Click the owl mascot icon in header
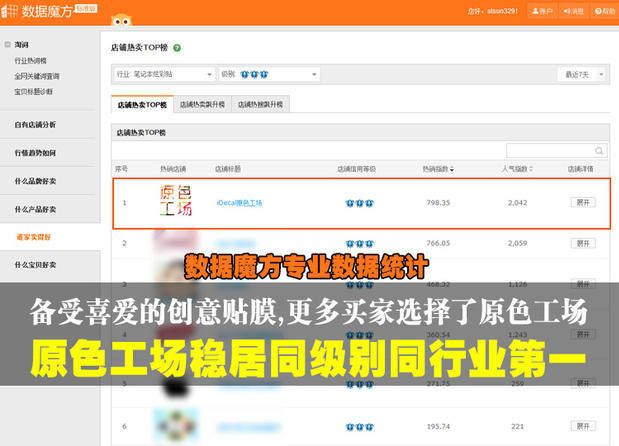The width and height of the screenshot is (619, 446). [121, 20]
